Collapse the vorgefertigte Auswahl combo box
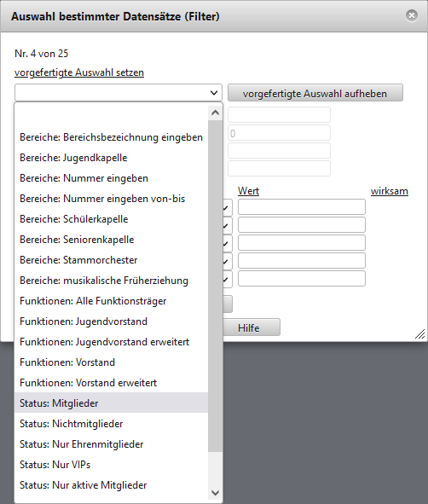Image resolution: width=428 pixels, height=504 pixels. pos(119,93)
